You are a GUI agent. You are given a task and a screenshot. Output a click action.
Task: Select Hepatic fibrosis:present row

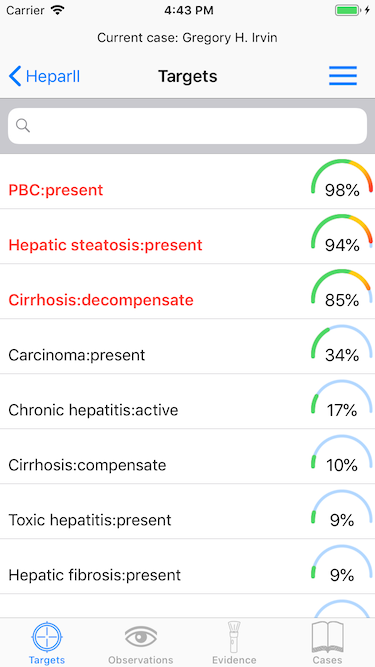[x=188, y=567]
